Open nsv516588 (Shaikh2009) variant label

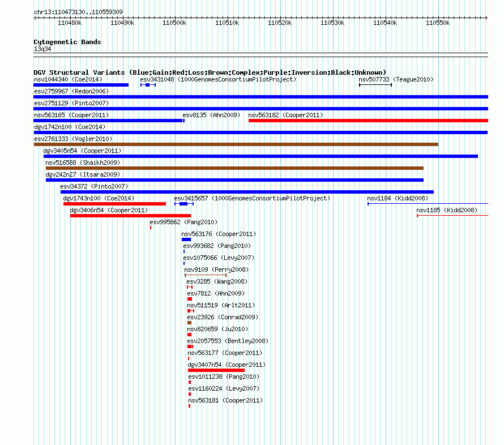pos(83,162)
